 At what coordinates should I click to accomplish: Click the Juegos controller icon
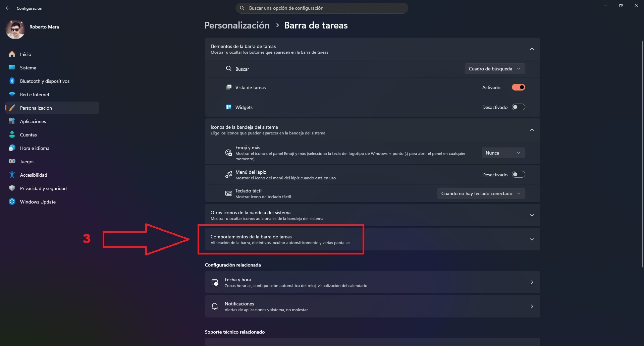(12, 161)
